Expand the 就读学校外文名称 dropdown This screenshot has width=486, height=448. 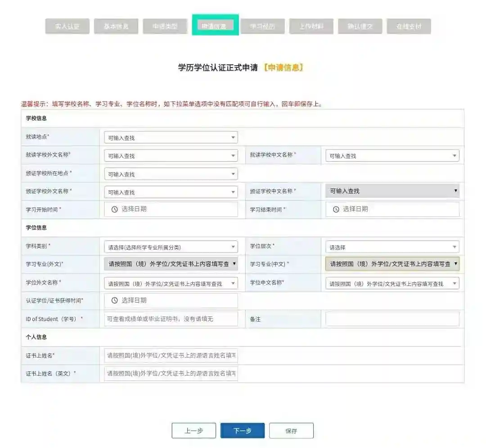tap(171, 156)
